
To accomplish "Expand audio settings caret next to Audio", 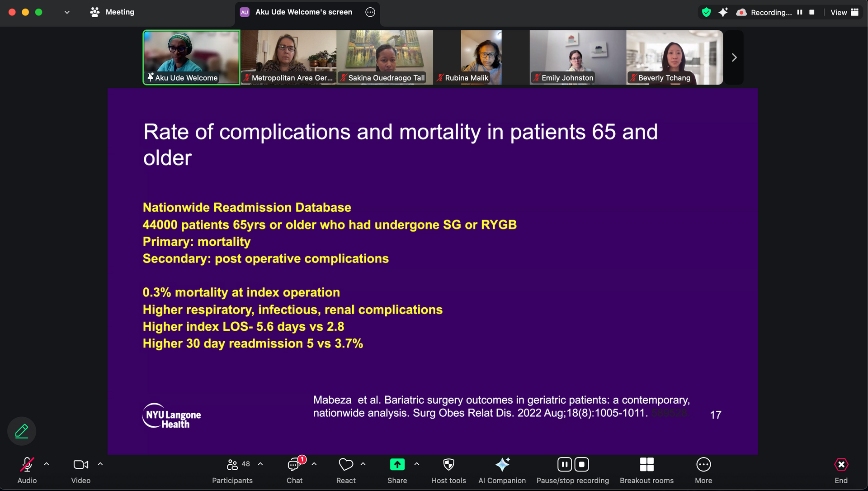I will click(47, 464).
